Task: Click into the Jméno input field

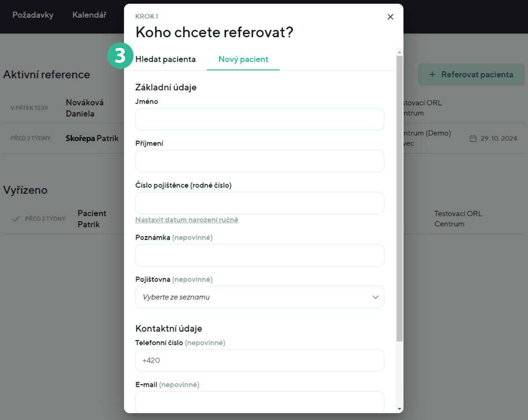Action: (x=260, y=119)
